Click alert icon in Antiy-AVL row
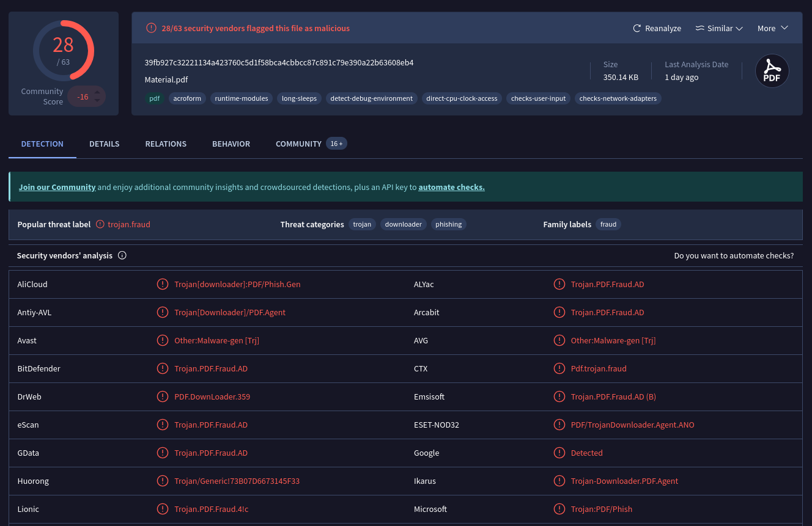The height and width of the screenshot is (526, 812). click(x=163, y=312)
